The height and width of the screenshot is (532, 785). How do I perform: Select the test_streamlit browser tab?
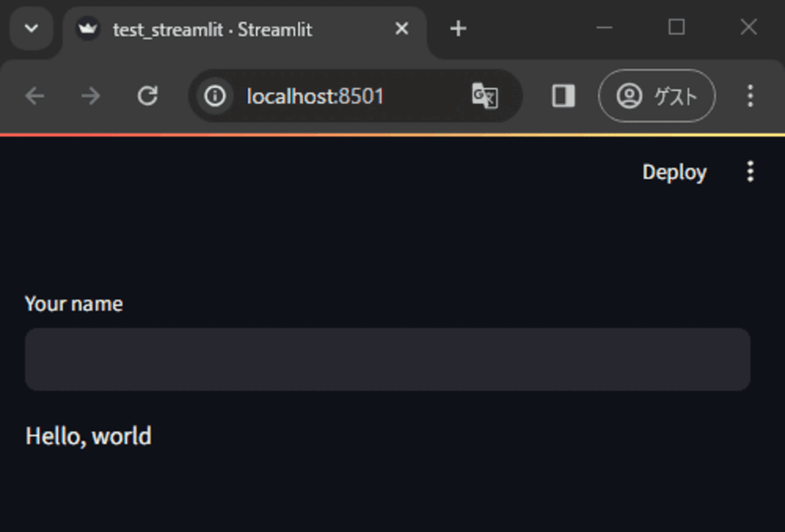[212, 29]
